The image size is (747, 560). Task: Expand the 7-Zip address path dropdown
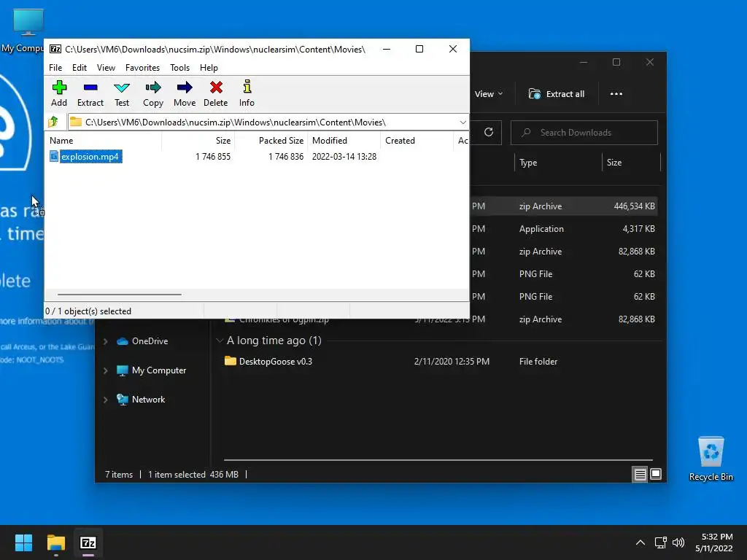(462, 122)
